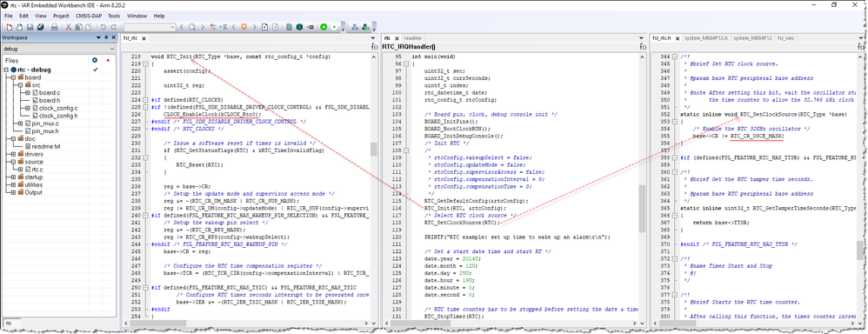Save the current file
This screenshot has height=334, width=868.
point(30,27)
